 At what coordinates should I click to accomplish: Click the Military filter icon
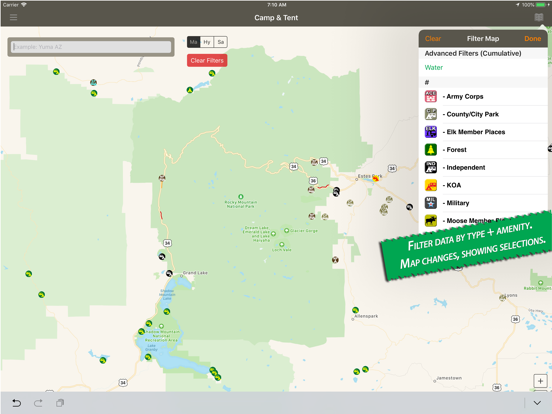pyautogui.click(x=431, y=203)
